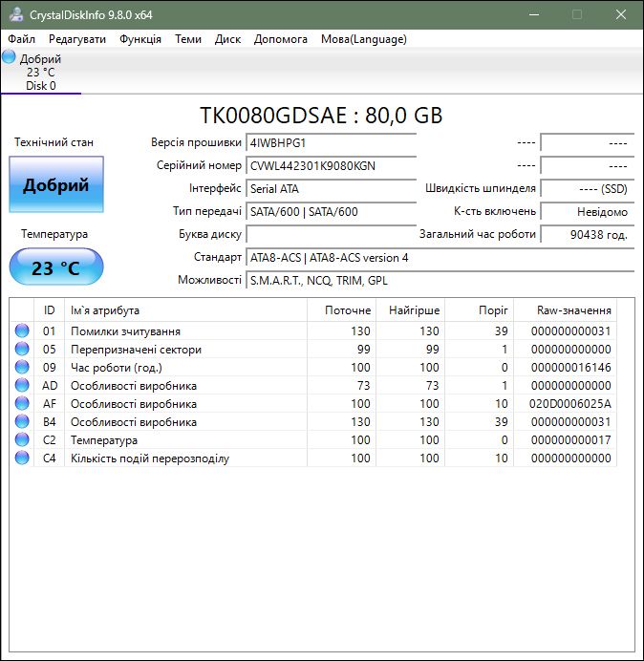Screen dimensions: 644x661
Task: Select Особливості виробника row with ID AD
Action: click(x=313, y=385)
